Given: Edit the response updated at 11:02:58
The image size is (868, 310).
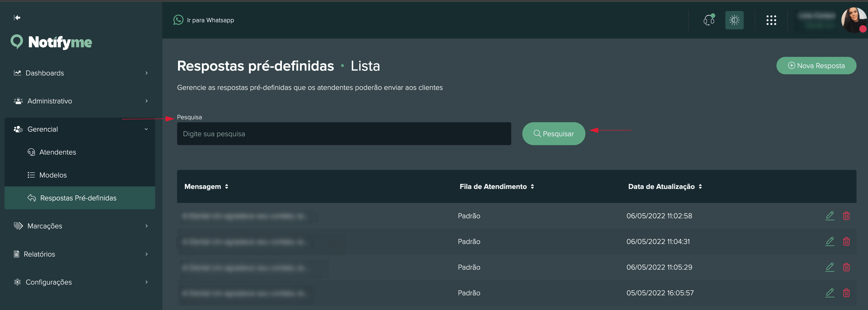Looking at the screenshot, I should (x=830, y=216).
